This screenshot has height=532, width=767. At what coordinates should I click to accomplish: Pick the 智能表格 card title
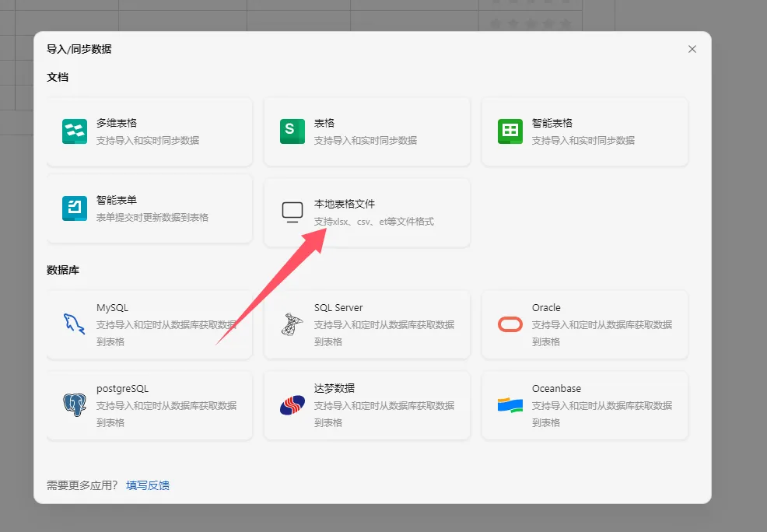pyautogui.click(x=552, y=123)
